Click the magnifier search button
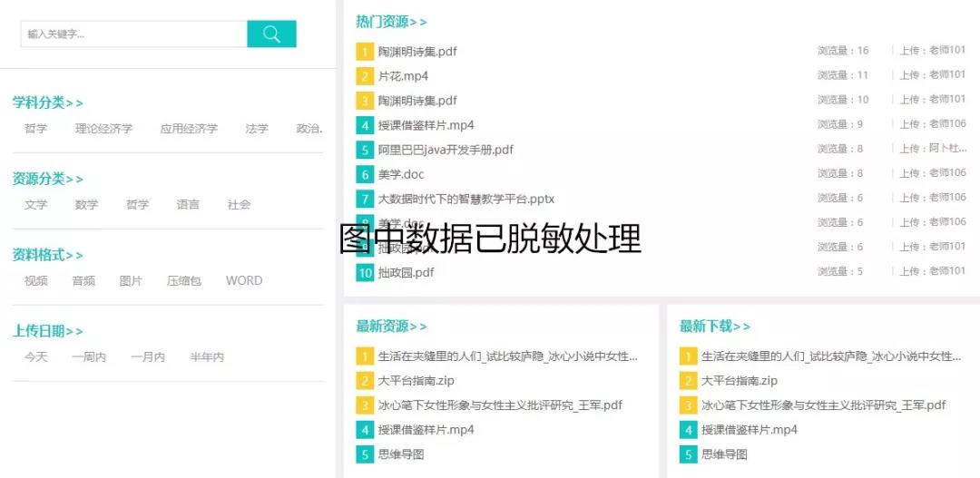Viewport: 980px width, 478px height. (x=271, y=34)
